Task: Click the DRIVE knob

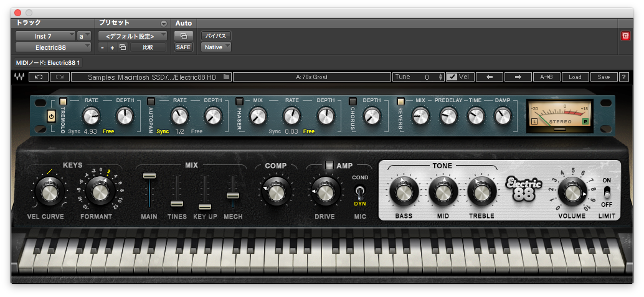Action: (x=325, y=192)
